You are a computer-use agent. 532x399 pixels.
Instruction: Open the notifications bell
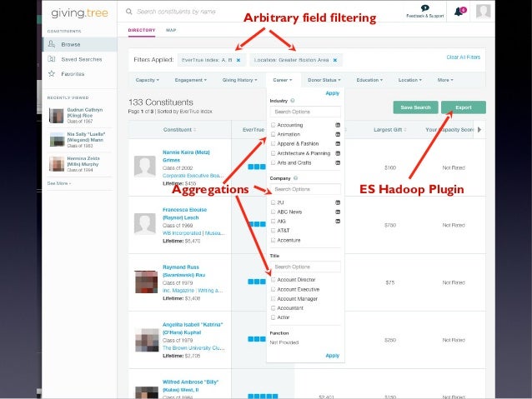tap(459, 12)
